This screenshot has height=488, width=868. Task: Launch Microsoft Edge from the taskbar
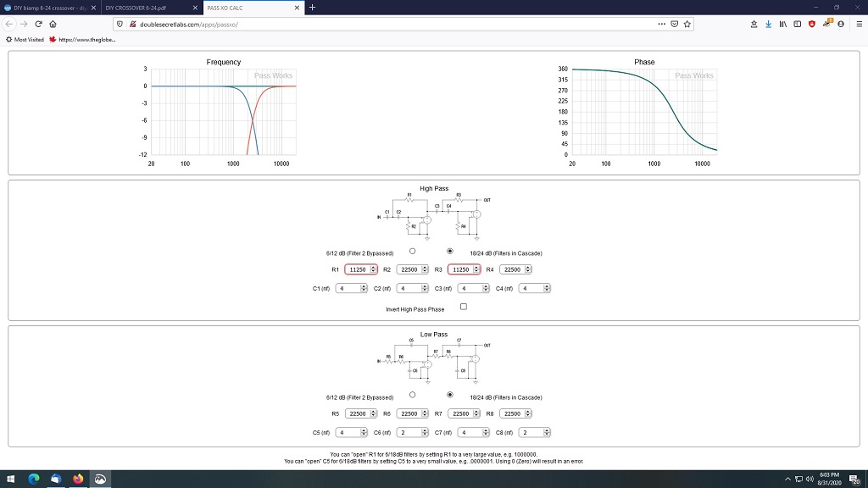click(x=33, y=480)
